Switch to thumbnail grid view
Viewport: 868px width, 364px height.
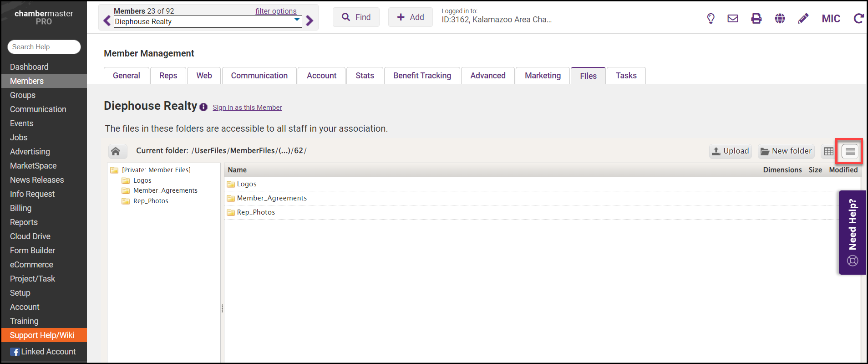tap(828, 151)
